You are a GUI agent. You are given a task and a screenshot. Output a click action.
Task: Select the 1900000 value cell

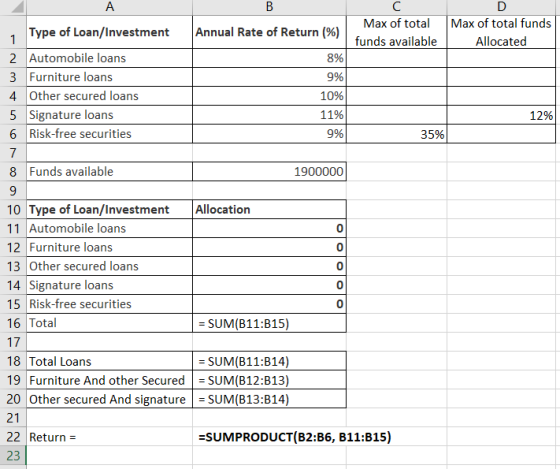pos(269,172)
